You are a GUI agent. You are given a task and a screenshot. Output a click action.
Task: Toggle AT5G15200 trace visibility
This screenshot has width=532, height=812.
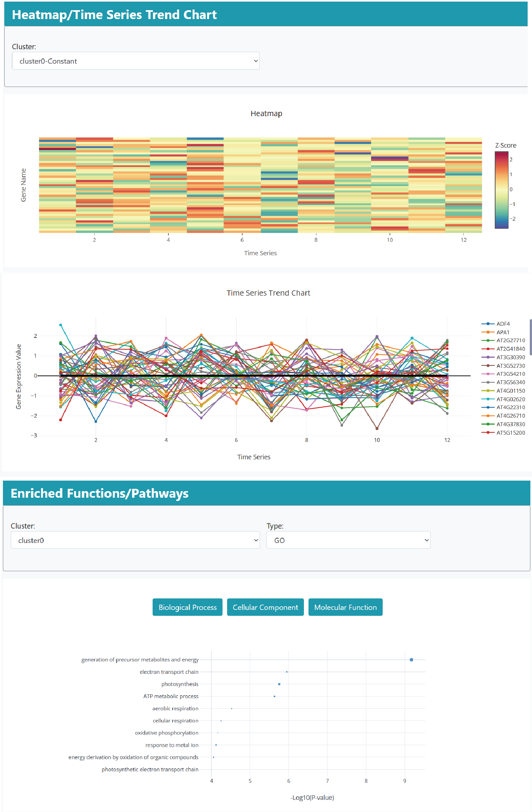510,433
